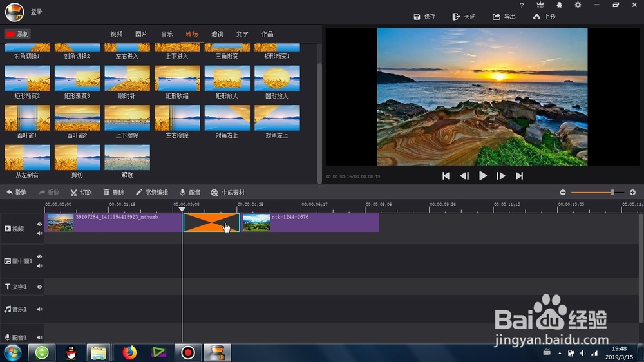Open the settings gear icon

click(578, 5)
